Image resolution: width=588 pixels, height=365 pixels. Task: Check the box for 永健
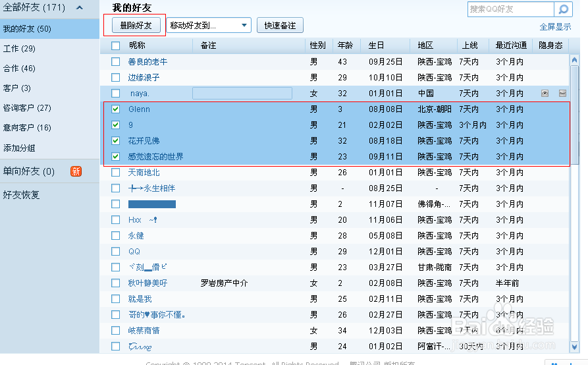click(115, 236)
